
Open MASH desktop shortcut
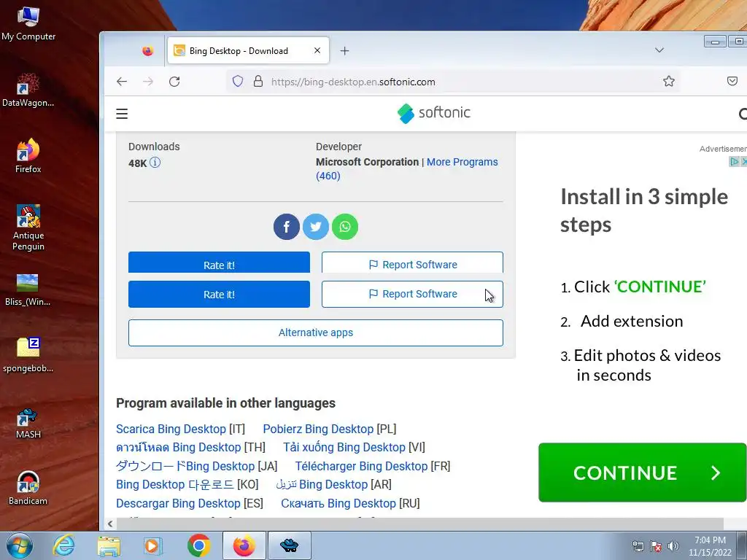tap(28, 423)
